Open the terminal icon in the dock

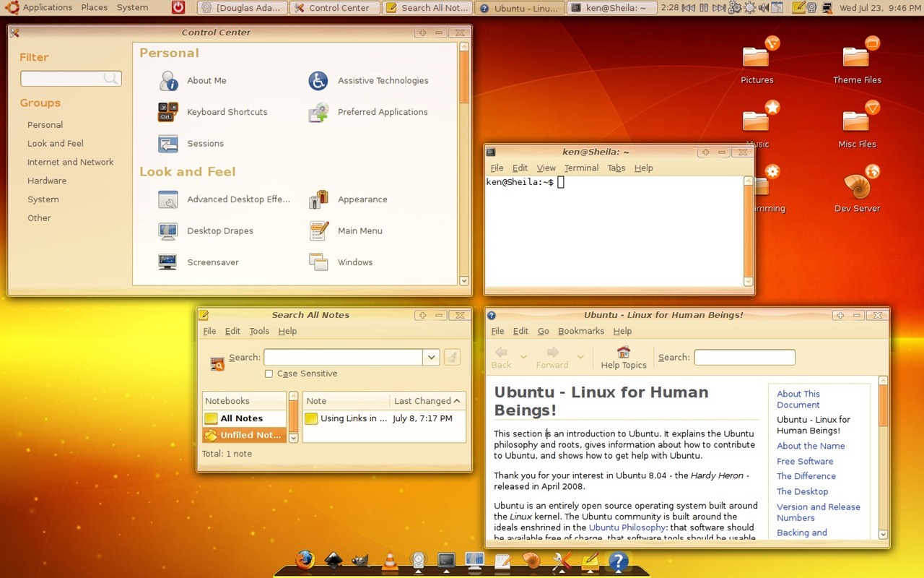[x=447, y=561]
